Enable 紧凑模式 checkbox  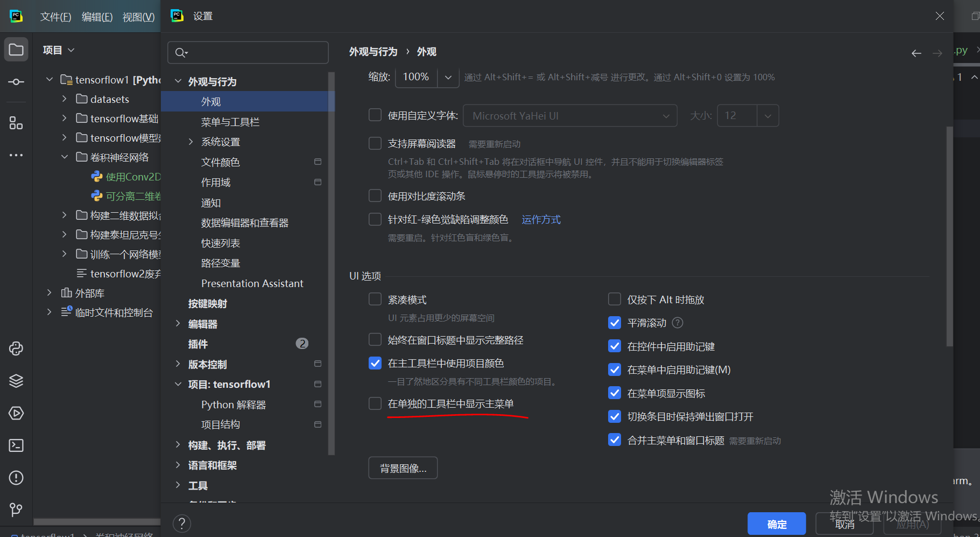375,299
